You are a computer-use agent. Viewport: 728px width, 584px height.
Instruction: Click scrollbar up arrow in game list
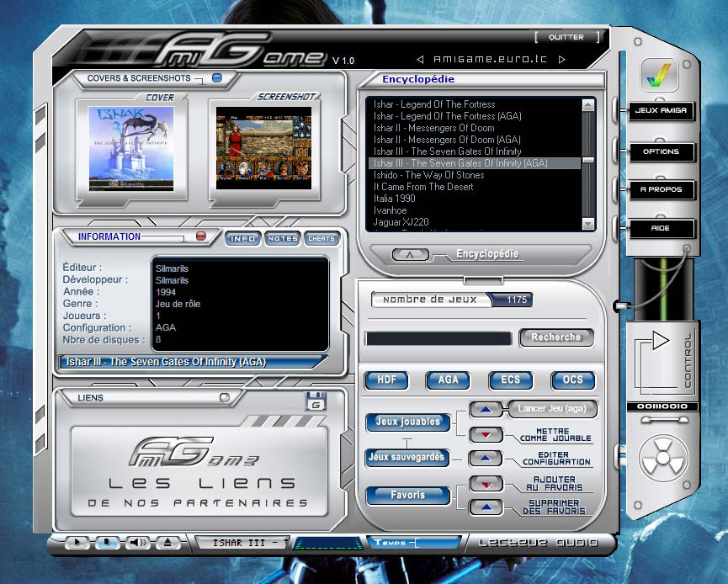(x=588, y=105)
